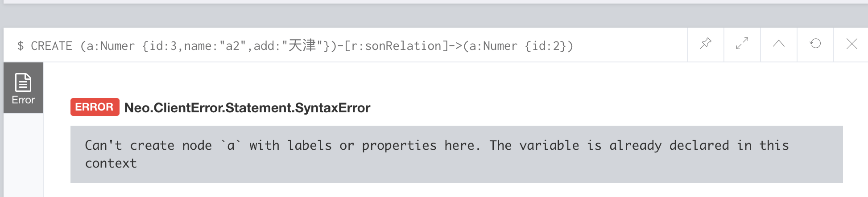The height and width of the screenshot is (197, 868).
Task: Click the dollar sign prompt
Action: pos(21,46)
